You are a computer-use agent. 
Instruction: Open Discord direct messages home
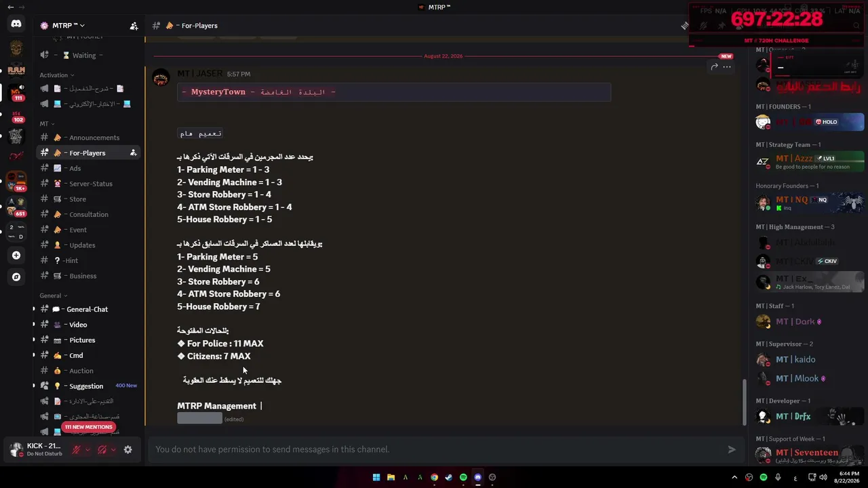click(16, 24)
